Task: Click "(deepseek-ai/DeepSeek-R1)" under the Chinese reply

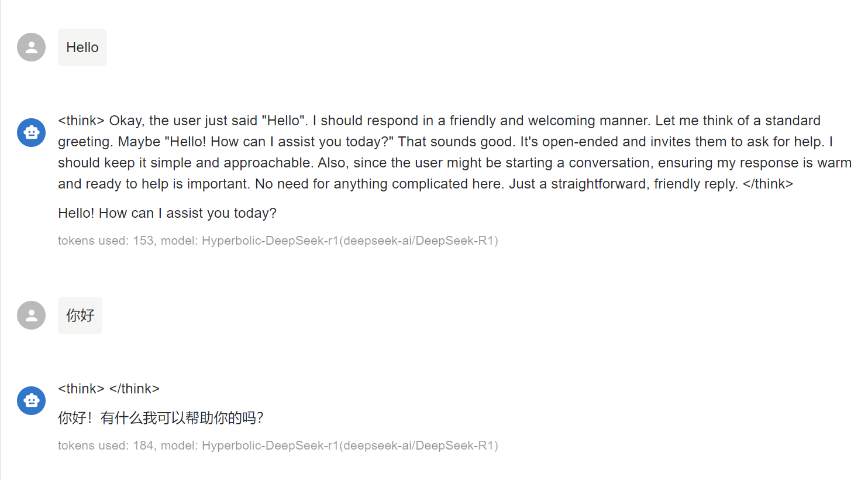Action: coord(419,445)
